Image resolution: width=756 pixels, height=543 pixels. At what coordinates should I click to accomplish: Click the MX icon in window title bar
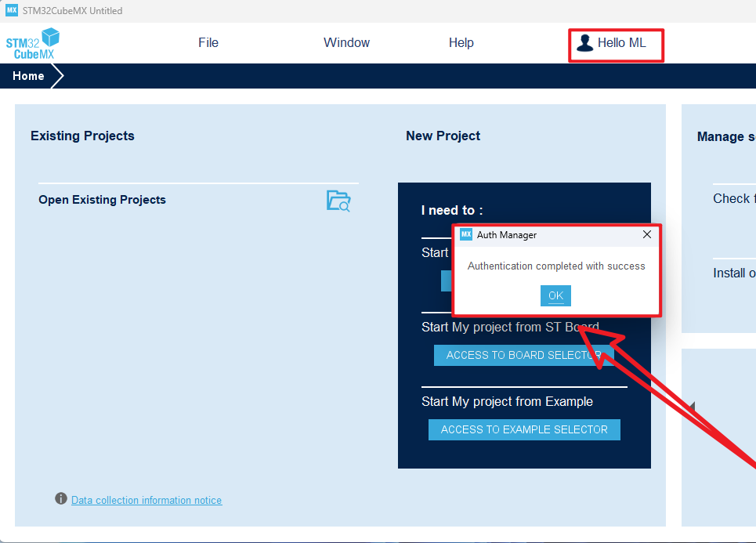[12, 10]
